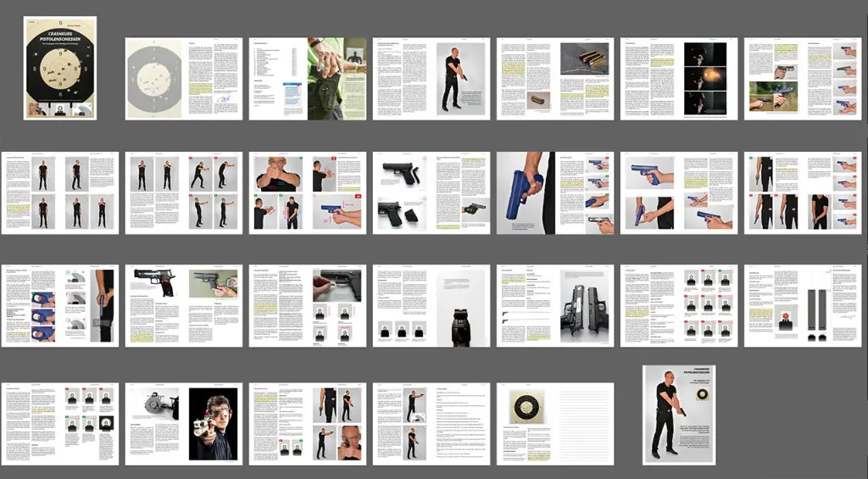Select spread with close-up man aiming at viewer
The height and width of the screenshot is (479, 868).
pyautogui.click(x=308, y=192)
